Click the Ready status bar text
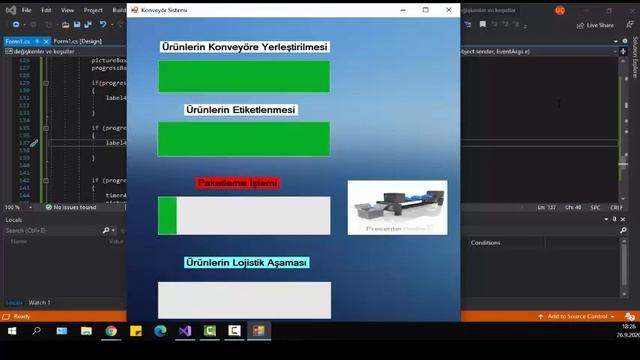Screen dimensions: 640x360 (x=22, y=316)
